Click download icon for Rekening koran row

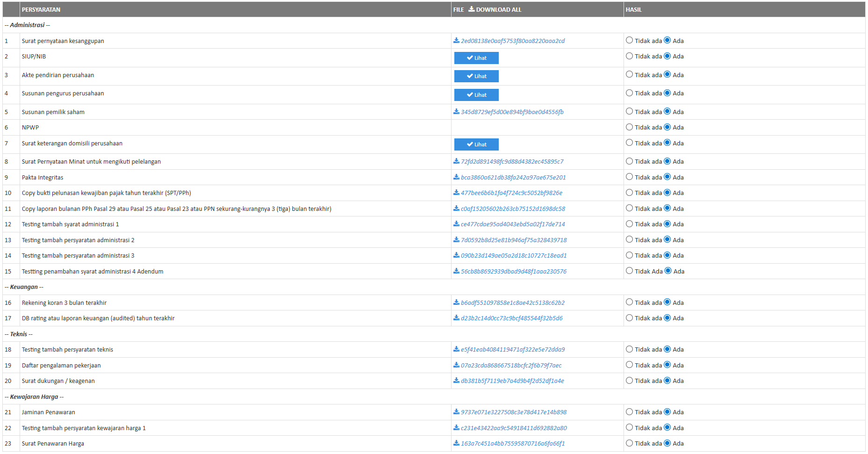pyautogui.click(x=456, y=303)
